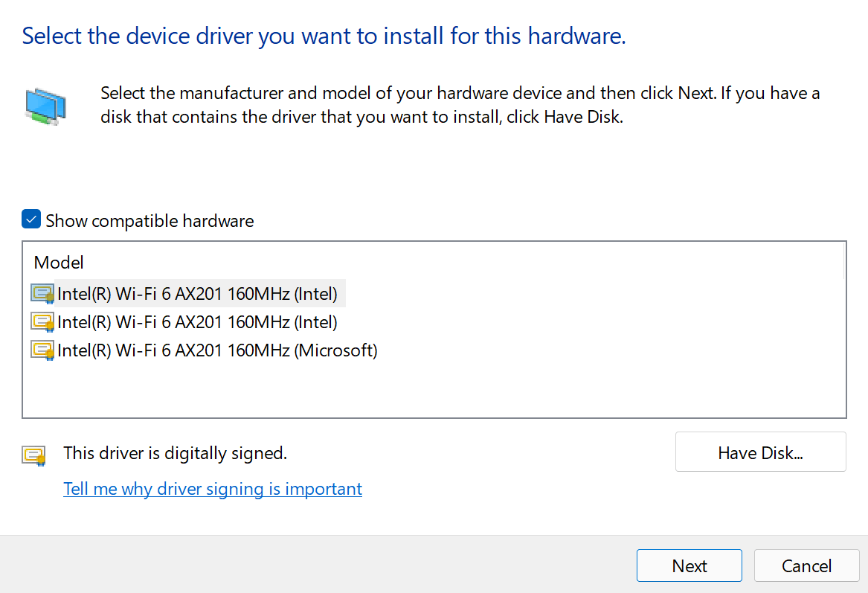Select the unhighlighted second Intel Wi-Fi 6 AX201 (Intel) row
The width and height of the screenshot is (868, 593).
tap(184, 321)
